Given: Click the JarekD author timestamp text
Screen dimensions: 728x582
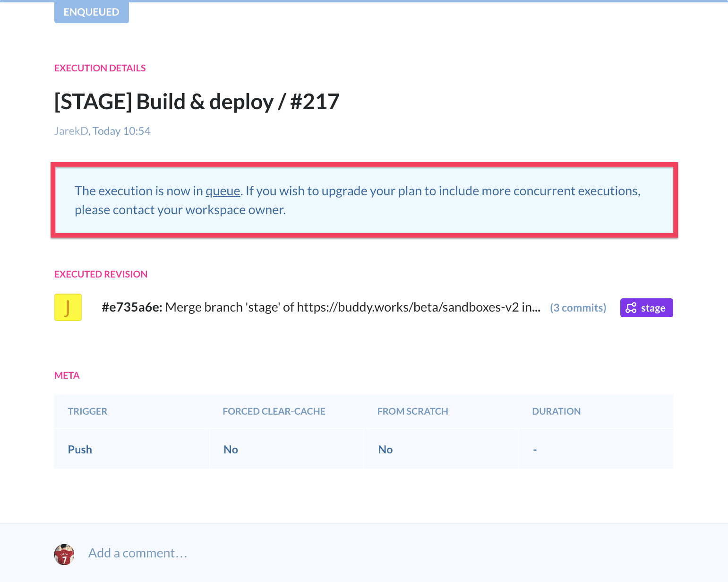Looking at the screenshot, I should pyautogui.click(x=103, y=131).
